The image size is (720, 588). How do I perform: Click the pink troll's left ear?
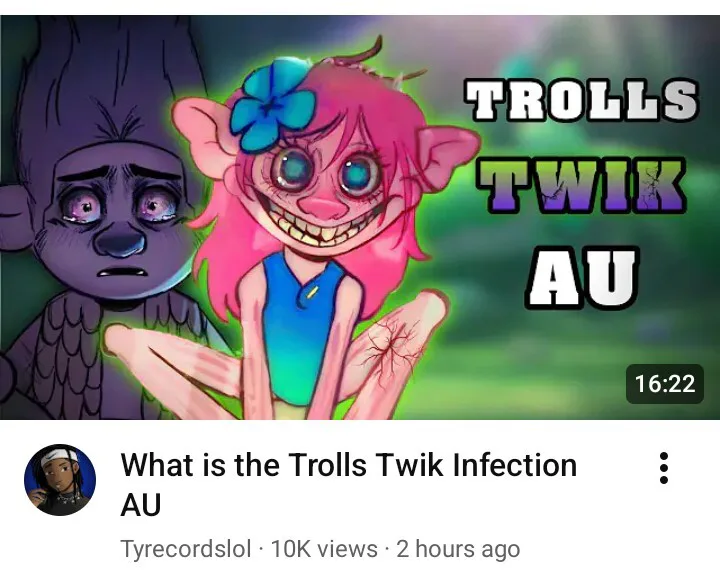click(x=202, y=129)
